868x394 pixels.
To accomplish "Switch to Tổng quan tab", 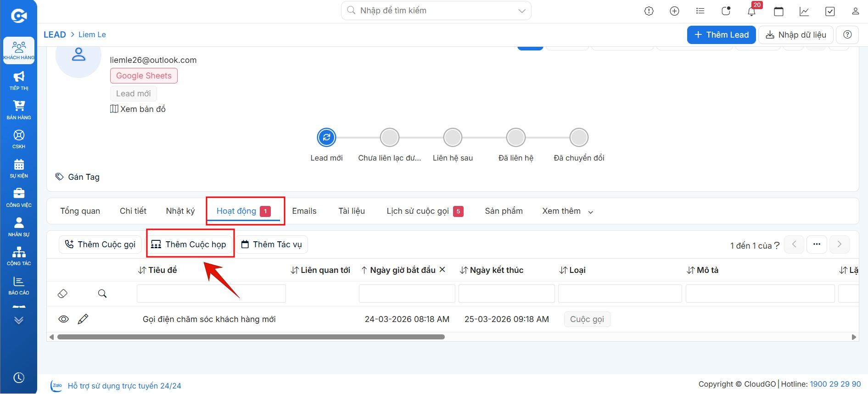I will pos(80,211).
